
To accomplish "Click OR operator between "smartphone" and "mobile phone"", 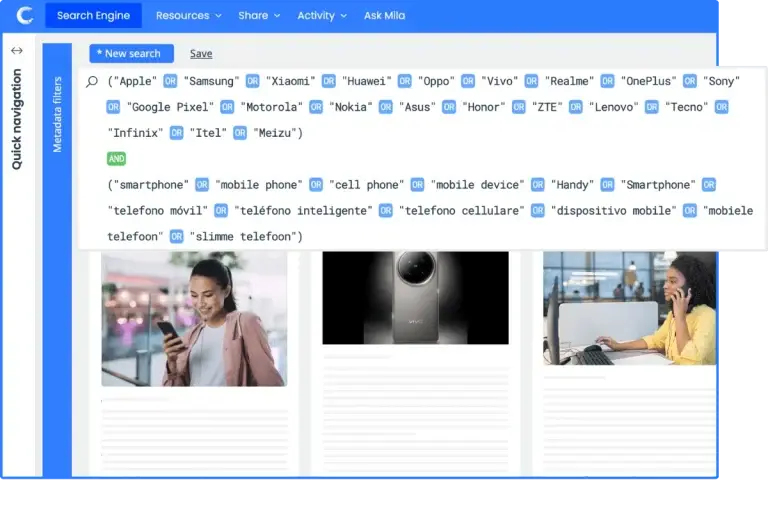I will (202, 185).
